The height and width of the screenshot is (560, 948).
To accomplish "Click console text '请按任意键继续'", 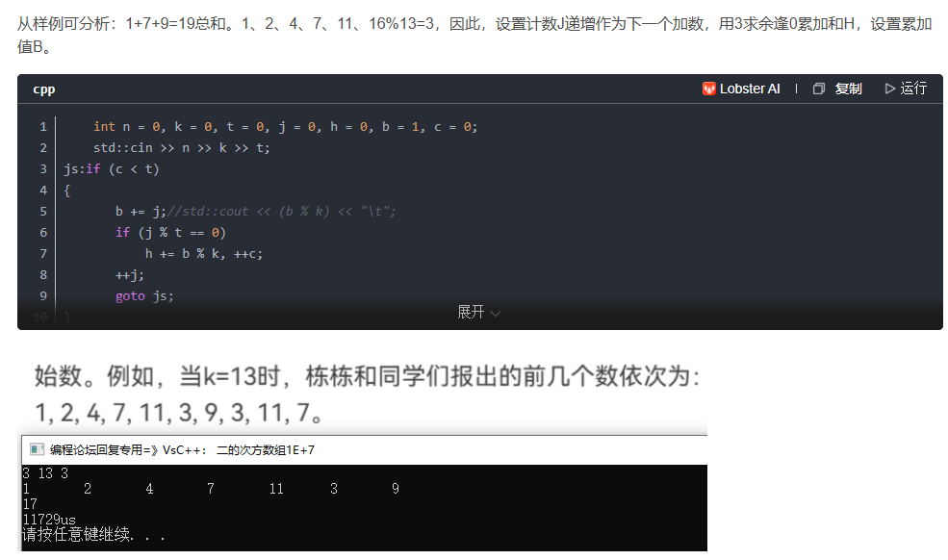I will (x=76, y=535).
